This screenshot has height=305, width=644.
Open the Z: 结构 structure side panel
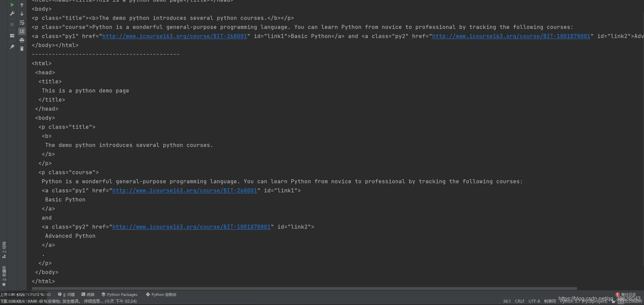4,250
